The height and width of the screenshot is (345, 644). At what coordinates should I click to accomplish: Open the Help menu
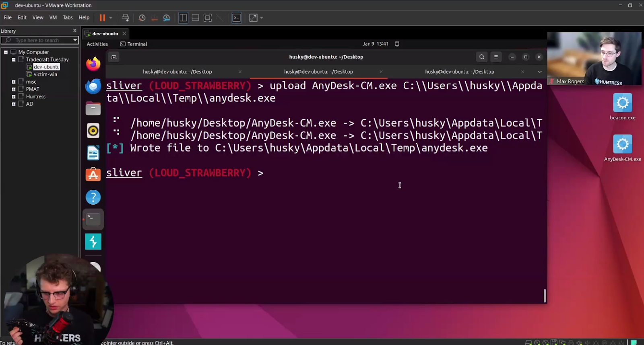(84, 18)
